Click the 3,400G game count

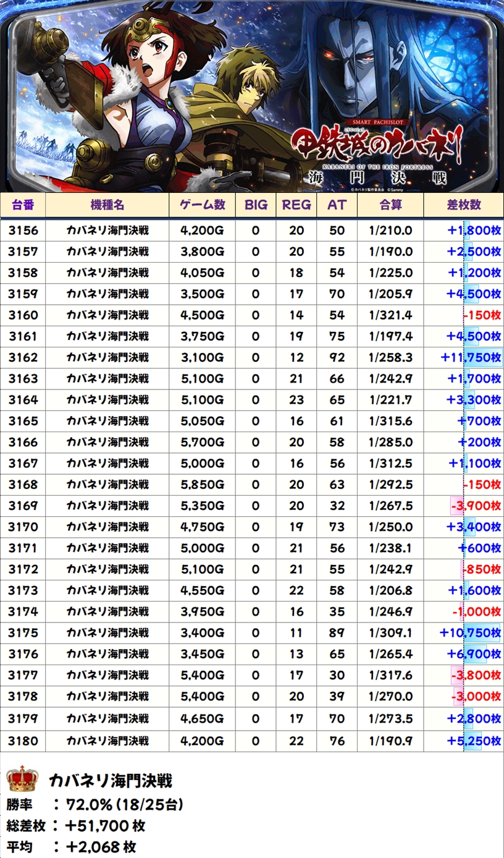(203, 633)
